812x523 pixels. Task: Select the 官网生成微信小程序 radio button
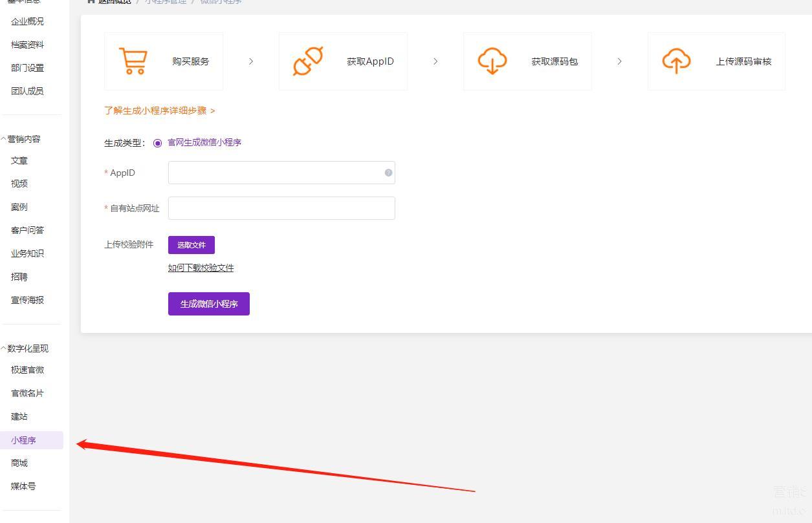pyautogui.click(x=157, y=143)
